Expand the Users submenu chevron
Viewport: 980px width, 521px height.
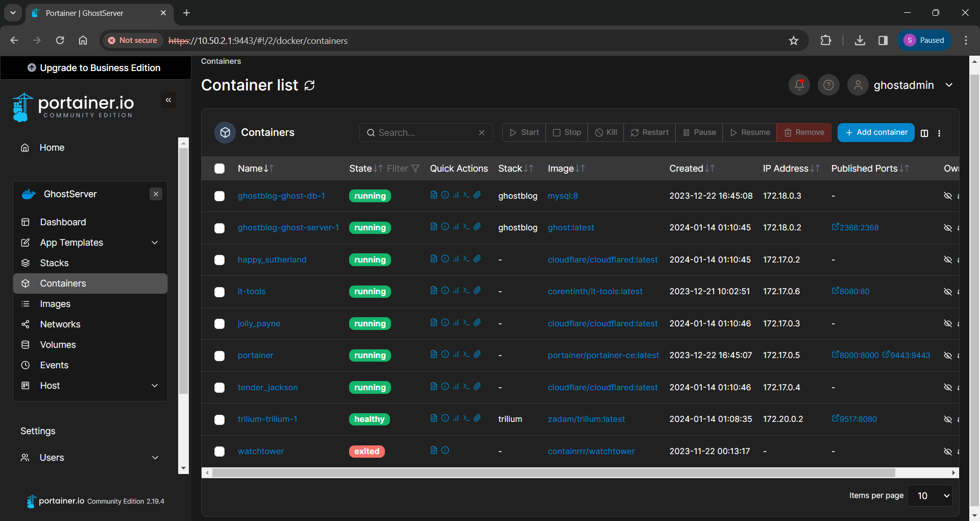[155, 458]
